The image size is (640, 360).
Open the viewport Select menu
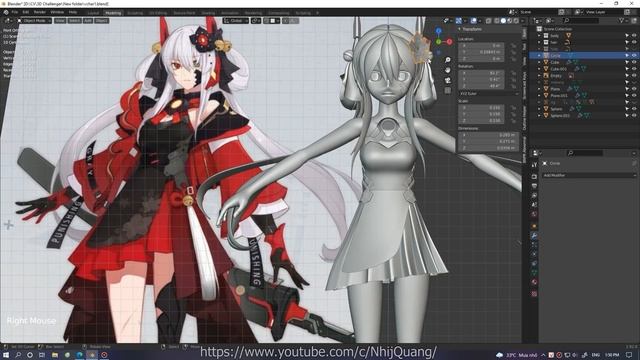(x=74, y=20)
